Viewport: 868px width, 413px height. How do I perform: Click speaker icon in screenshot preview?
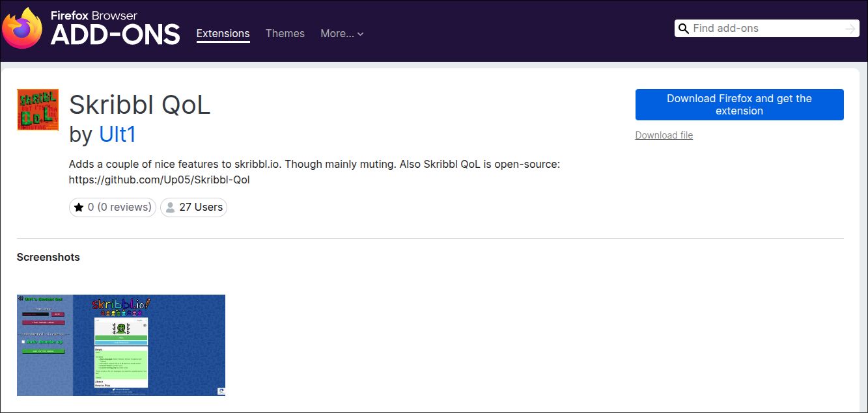pyautogui.click(x=20, y=299)
